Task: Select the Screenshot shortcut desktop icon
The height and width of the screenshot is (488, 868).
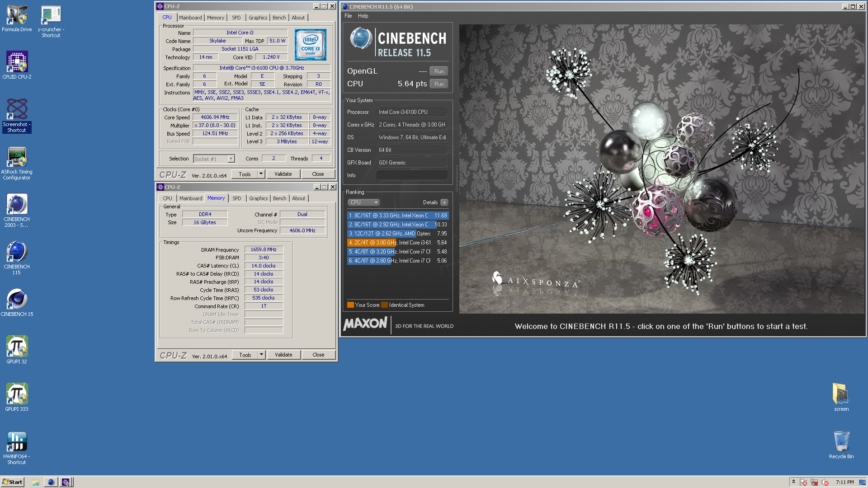Action: point(17,116)
